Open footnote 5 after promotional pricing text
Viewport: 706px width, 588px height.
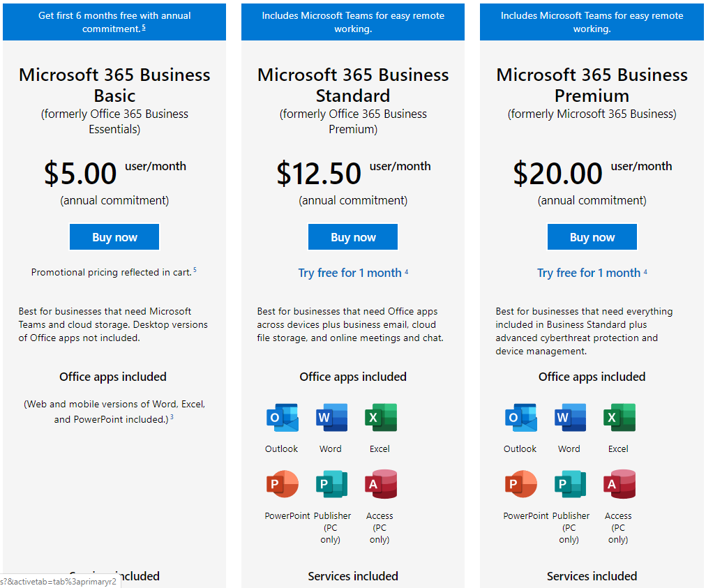point(195,270)
